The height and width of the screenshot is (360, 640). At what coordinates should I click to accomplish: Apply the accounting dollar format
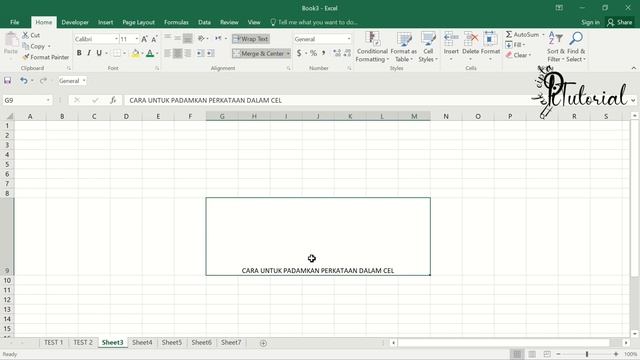click(x=299, y=53)
